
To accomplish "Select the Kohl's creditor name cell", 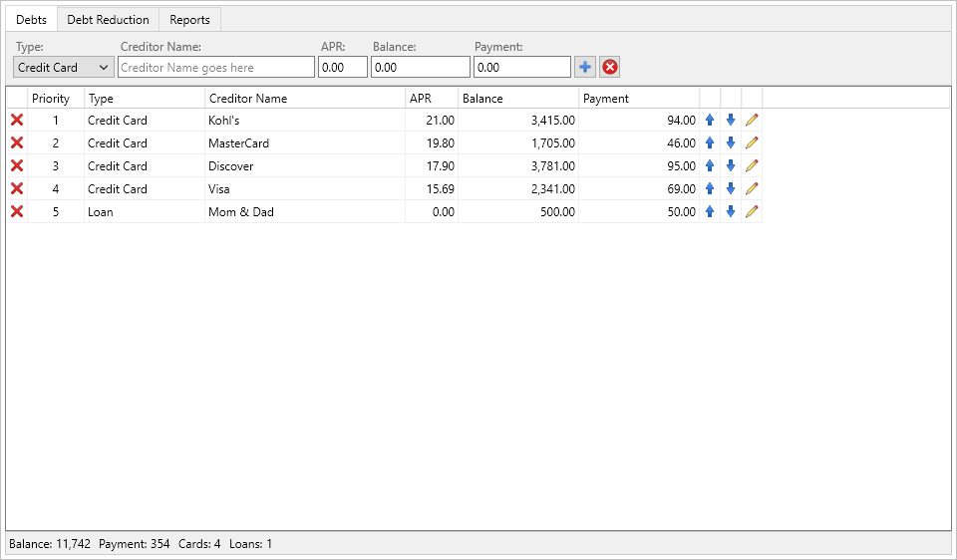I will pyautogui.click(x=305, y=121).
